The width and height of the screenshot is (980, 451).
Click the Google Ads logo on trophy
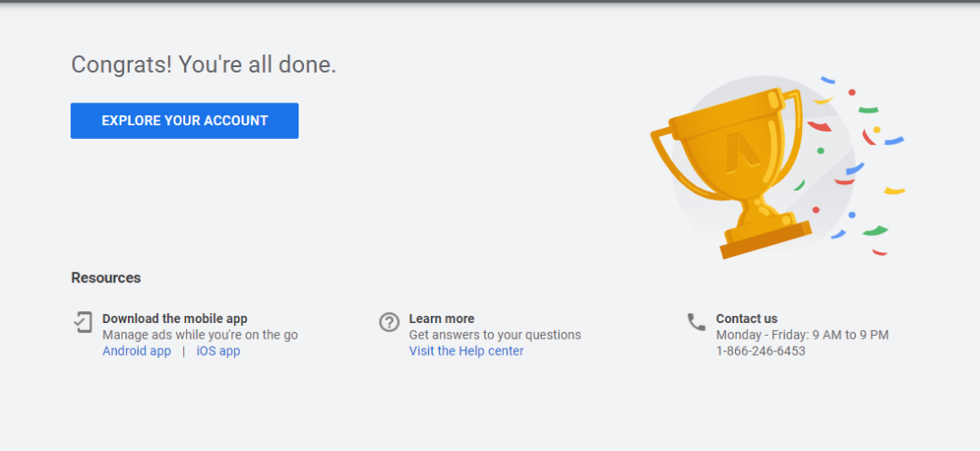740,153
